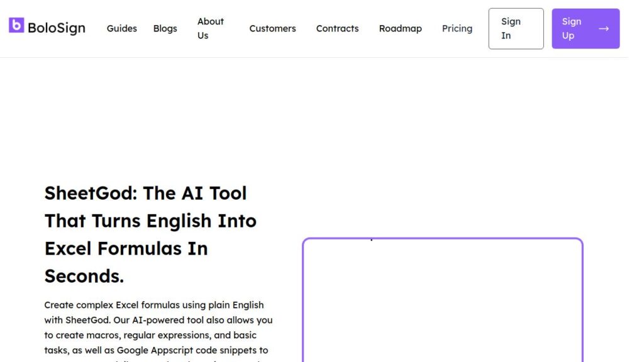Click the arrow icon in Sign Up
Screen dimensions: 644x362
point(604,28)
